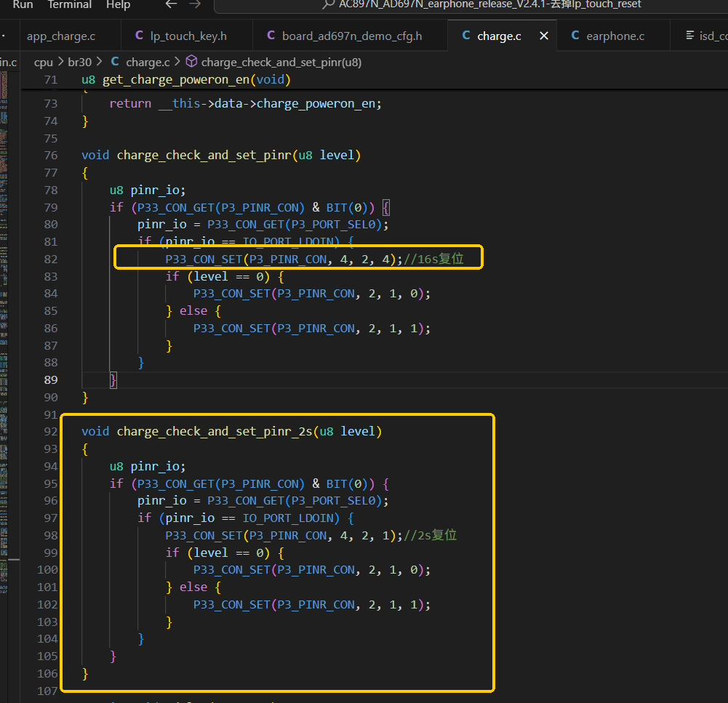Switch to the app_charge.c tab
The width and height of the screenshot is (728, 703).
click(61, 36)
